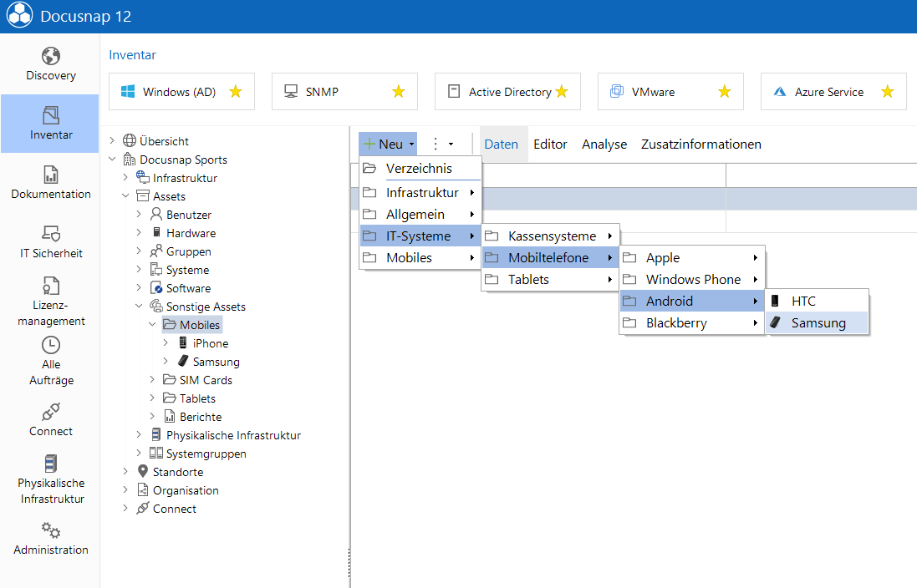Select the Systeme icon in the tree

156,270
